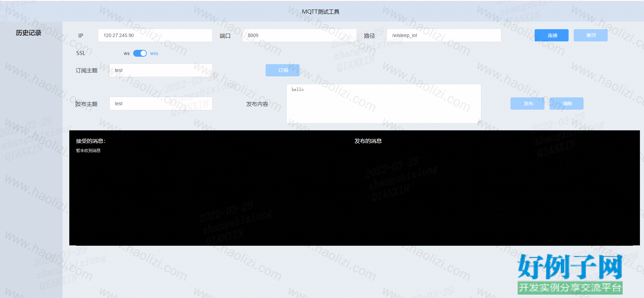Viewport: 644px width, 298px height.
Task: Click the 暂未收到消息 text
Action: [x=88, y=150]
